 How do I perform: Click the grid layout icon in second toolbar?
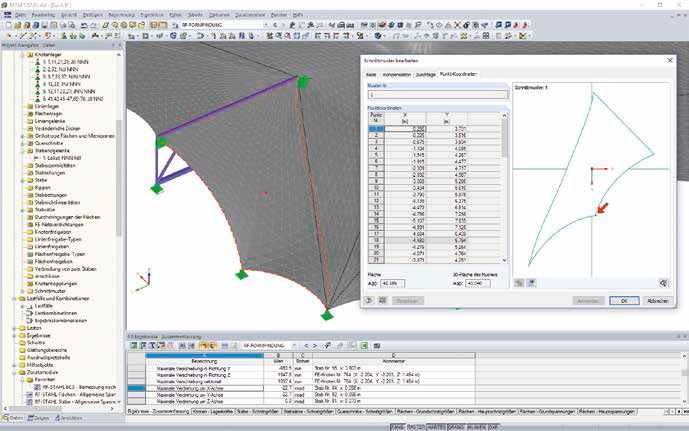click(x=486, y=36)
